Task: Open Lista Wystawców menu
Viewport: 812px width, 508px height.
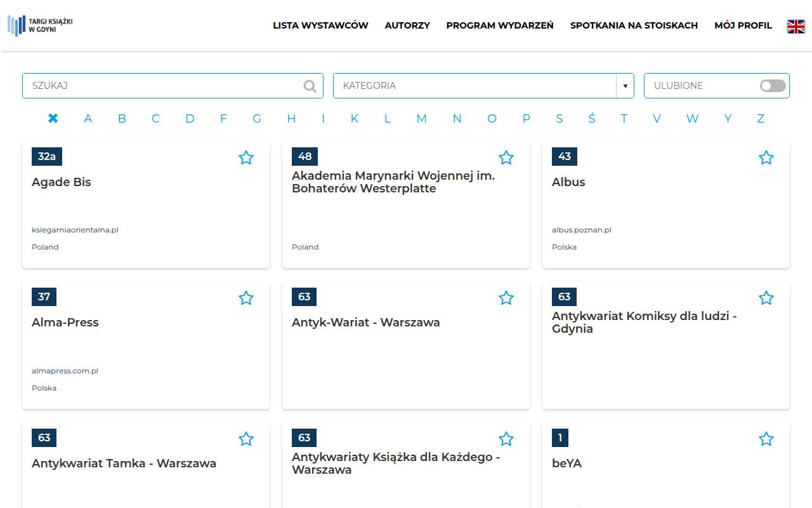Action: 320,25
